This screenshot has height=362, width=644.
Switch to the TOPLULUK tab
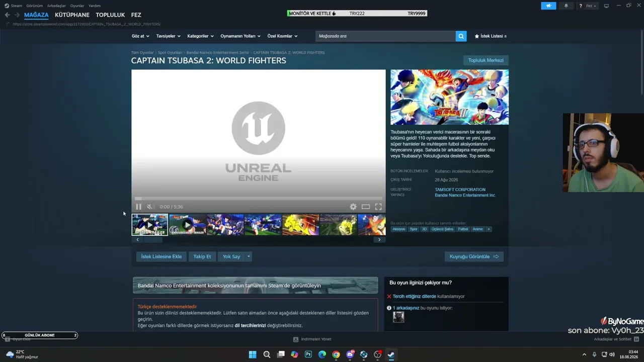[110, 15]
